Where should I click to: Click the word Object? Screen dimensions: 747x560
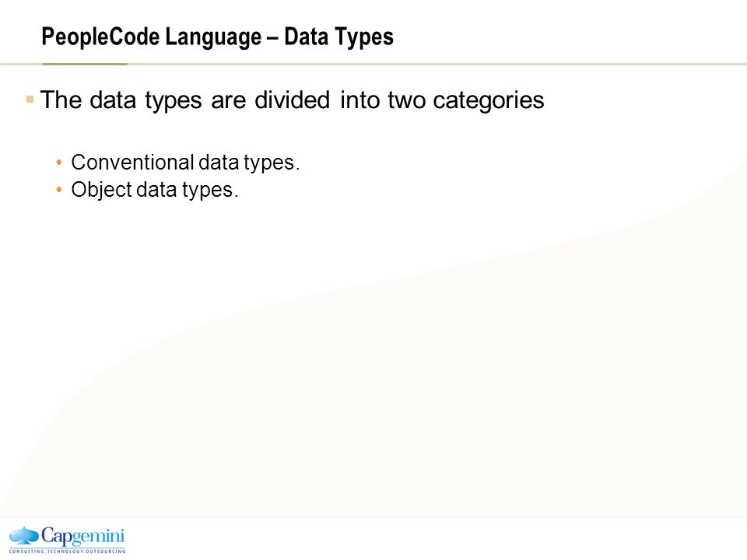pyautogui.click(x=101, y=190)
